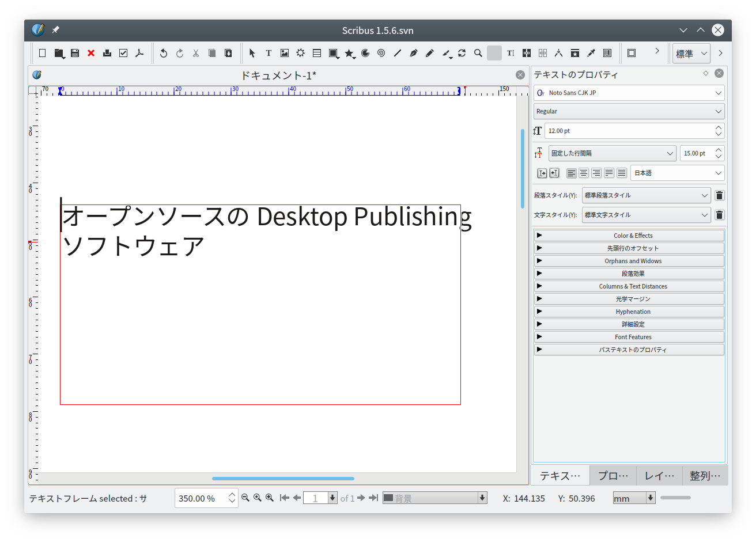
Task: Switch to the レイ… panel tab
Action: pos(659,476)
